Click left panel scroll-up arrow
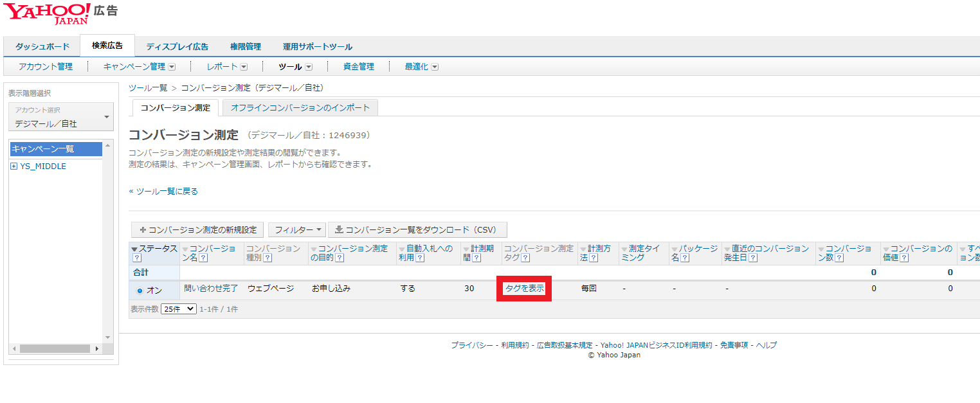 (108, 145)
